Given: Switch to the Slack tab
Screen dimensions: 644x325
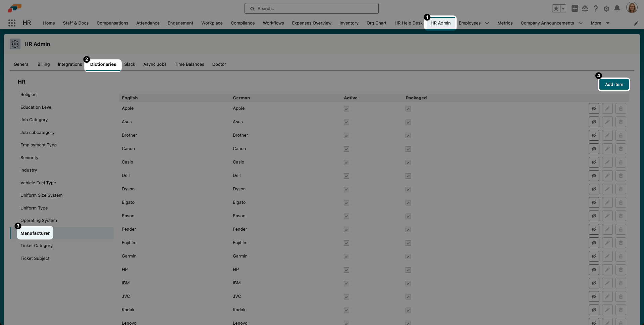Looking at the screenshot, I should (130, 64).
